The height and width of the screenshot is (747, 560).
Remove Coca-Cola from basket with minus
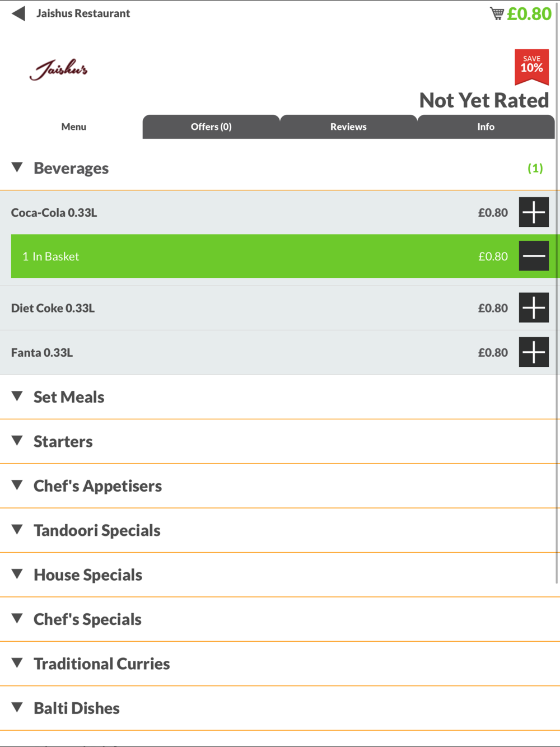click(534, 256)
